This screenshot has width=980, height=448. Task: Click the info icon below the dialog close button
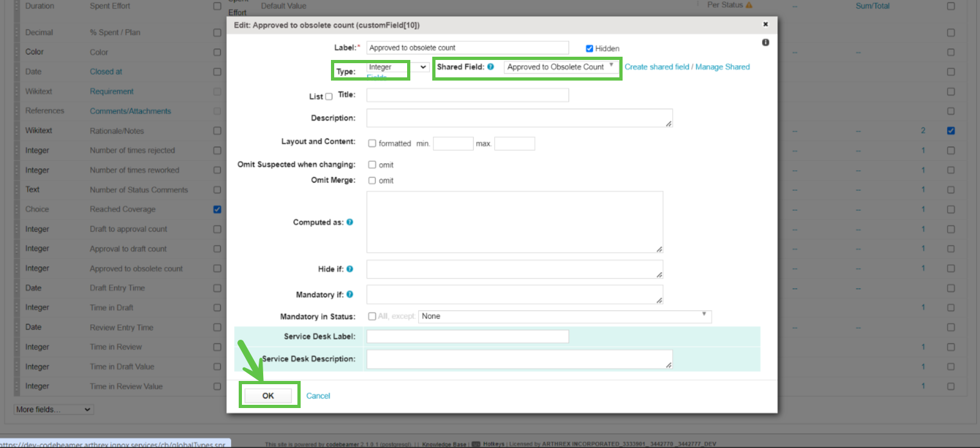click(765, 43)
